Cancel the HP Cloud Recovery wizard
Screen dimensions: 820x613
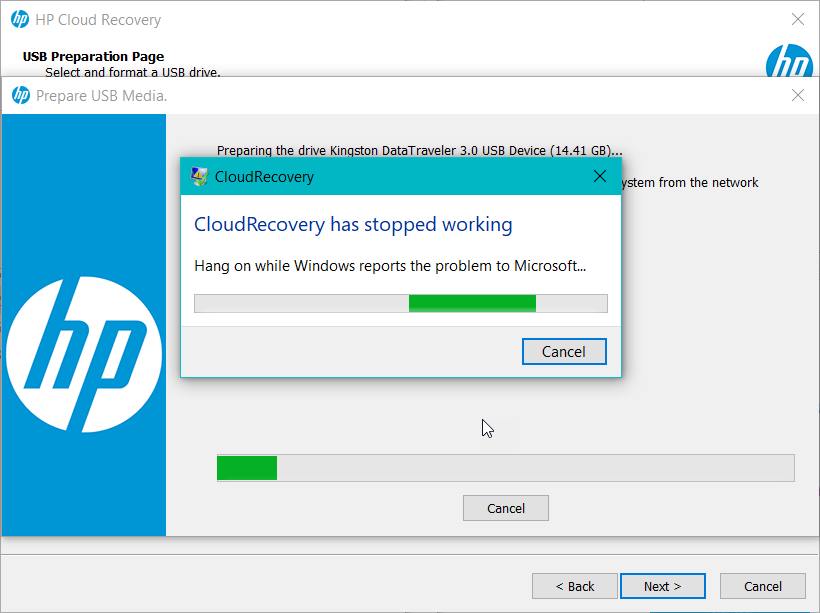tap(763, 586)
